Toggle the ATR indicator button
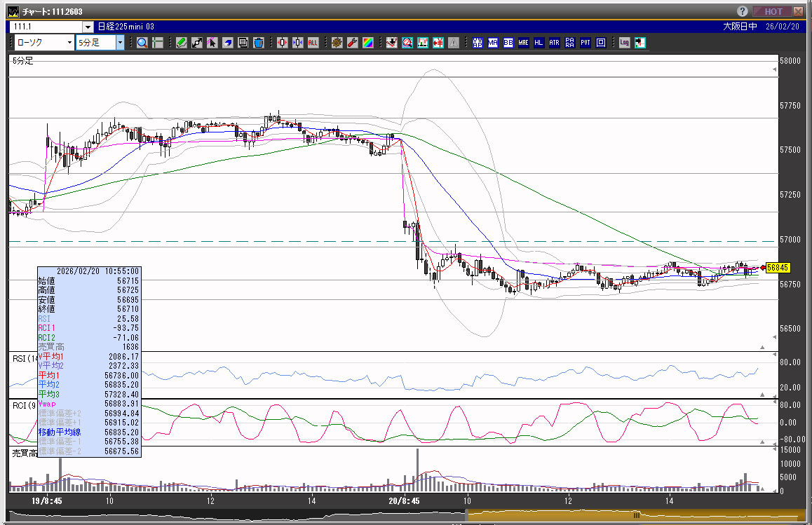812x525 pixels. point(555,43)
